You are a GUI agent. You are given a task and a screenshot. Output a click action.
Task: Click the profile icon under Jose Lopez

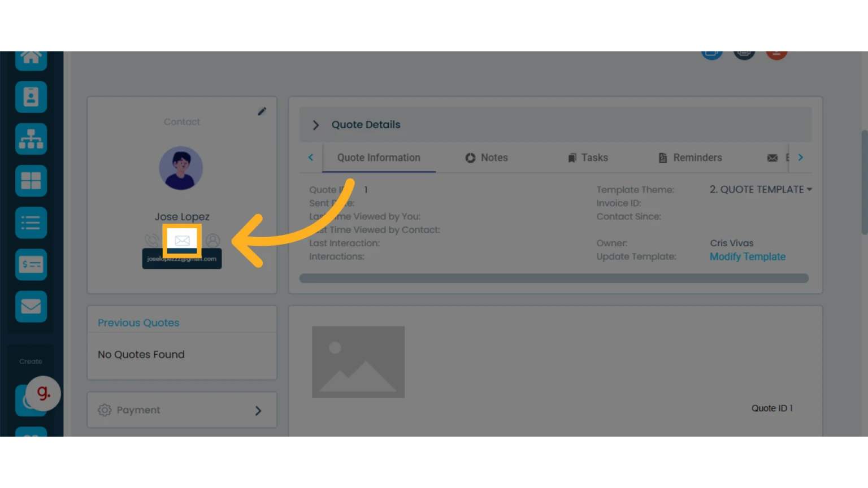pos(213,241)
